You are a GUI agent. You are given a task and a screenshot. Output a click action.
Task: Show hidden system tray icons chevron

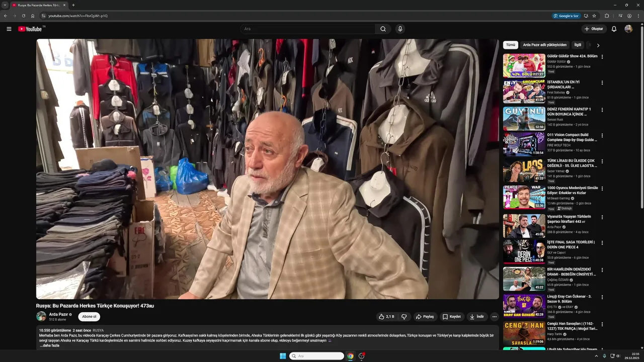596,356
